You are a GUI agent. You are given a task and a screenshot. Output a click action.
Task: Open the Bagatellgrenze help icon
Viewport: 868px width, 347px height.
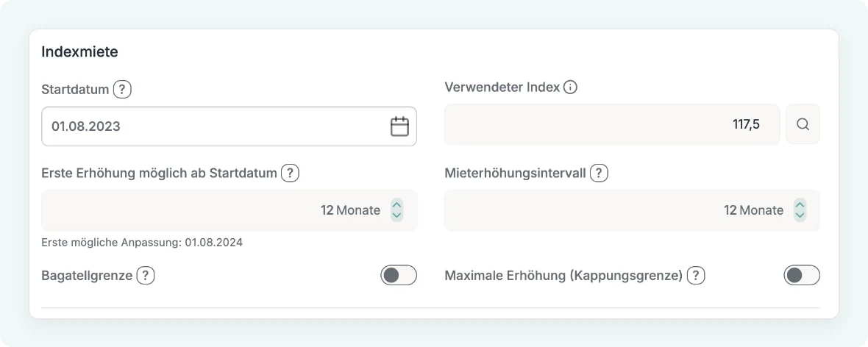click(x=146, y=275)
